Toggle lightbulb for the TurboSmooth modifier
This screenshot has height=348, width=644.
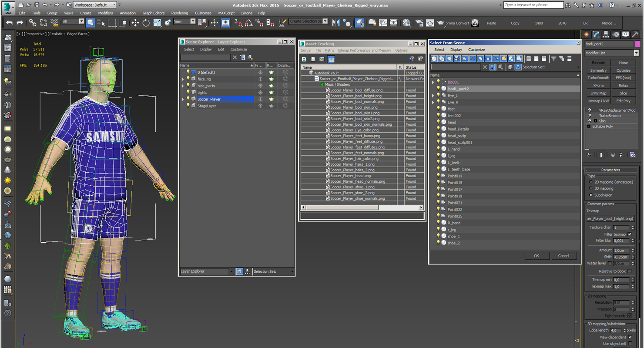[x=590, y=116]
